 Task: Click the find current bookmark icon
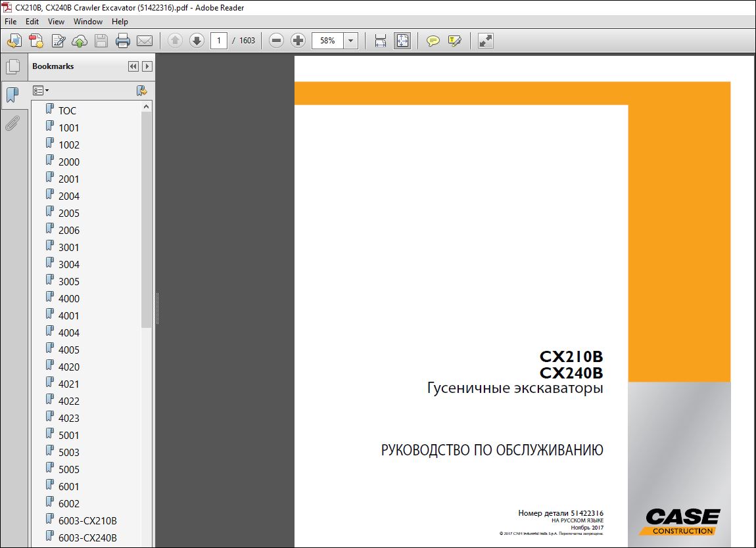pyautogui.click(x=141, y=90)
